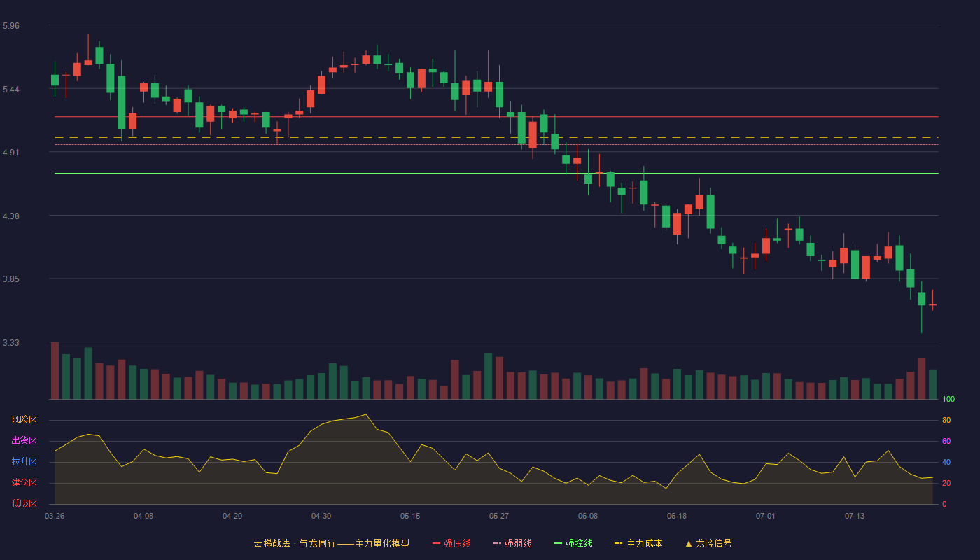Select the 建仓区 zone label

[x=24, y=483]
